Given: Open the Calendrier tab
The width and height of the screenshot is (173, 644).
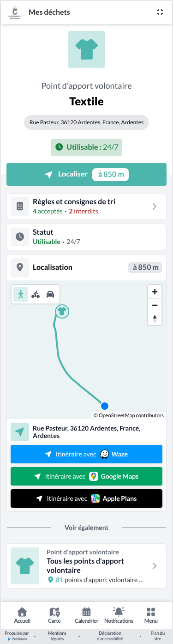Looking at the screenshot, I should [x=86, y=615].
